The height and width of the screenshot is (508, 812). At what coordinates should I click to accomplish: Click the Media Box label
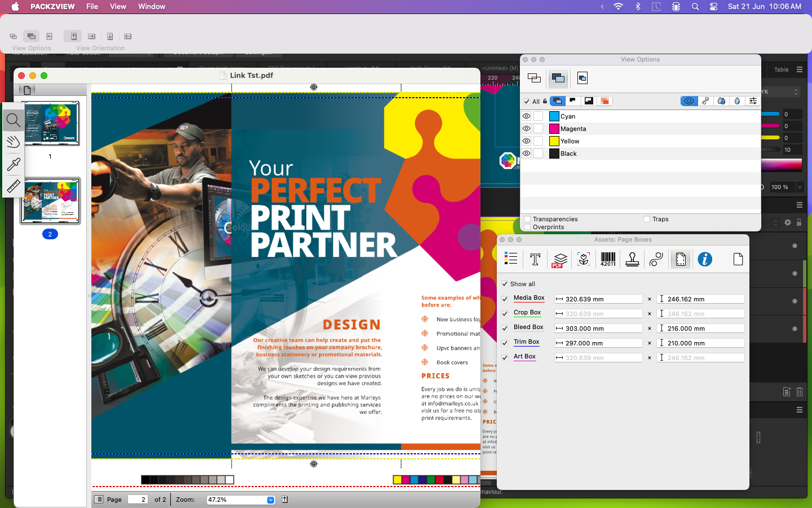(x=529, y=298)
